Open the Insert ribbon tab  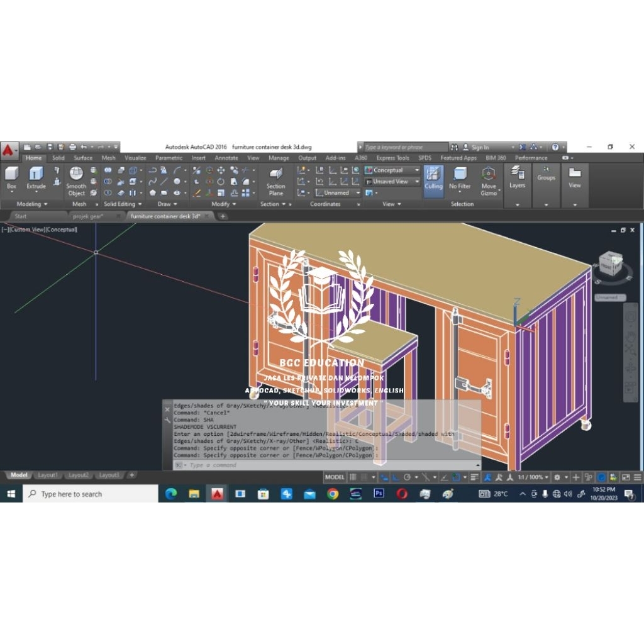click(x=198, y=158)
